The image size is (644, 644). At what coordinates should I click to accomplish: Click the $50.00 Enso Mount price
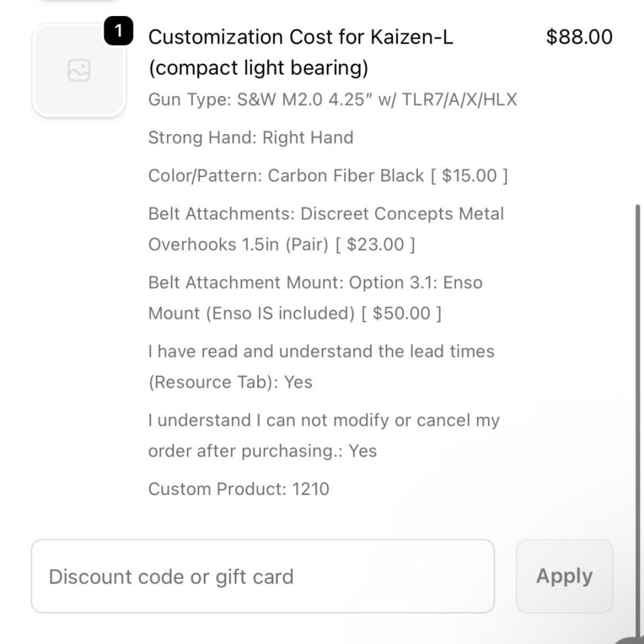401,313
